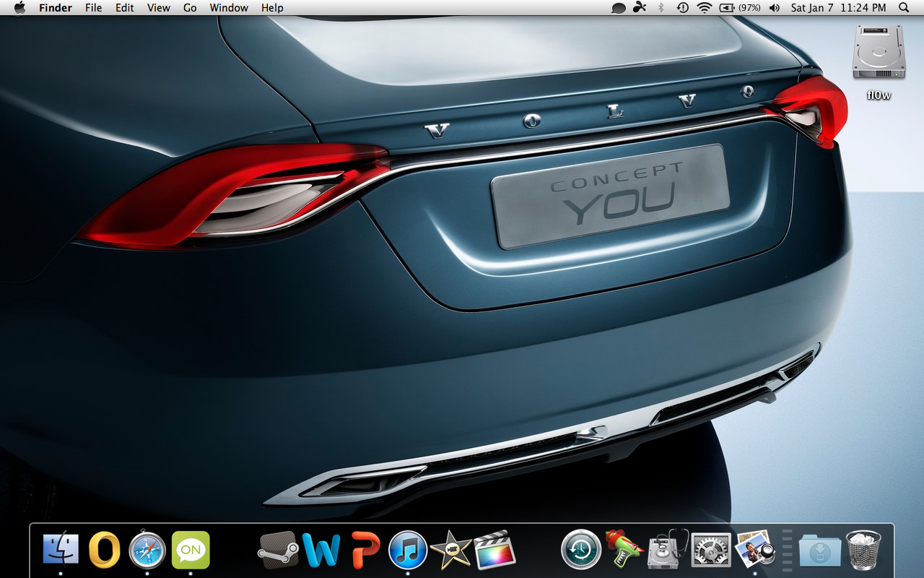Click the date and time display
This screenshot has height=578, width=924.
tap(838, 8)
